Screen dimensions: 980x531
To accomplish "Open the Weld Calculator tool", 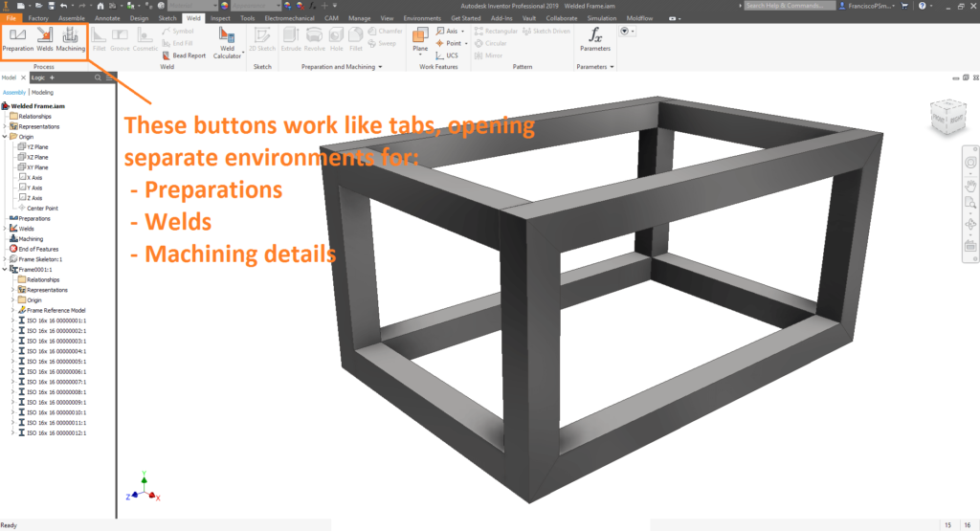I will tap(227, 44).
